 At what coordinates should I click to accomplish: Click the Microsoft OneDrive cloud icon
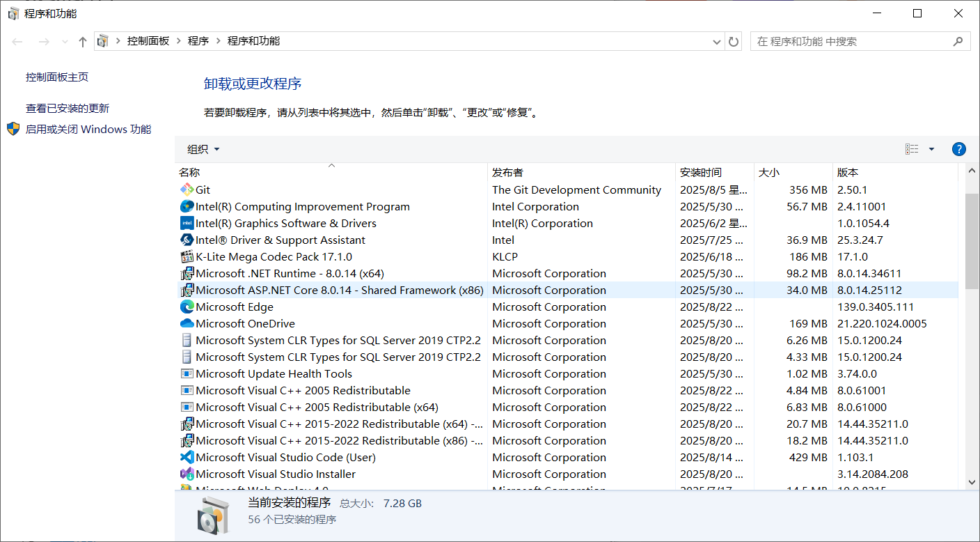tap(187, 323)
